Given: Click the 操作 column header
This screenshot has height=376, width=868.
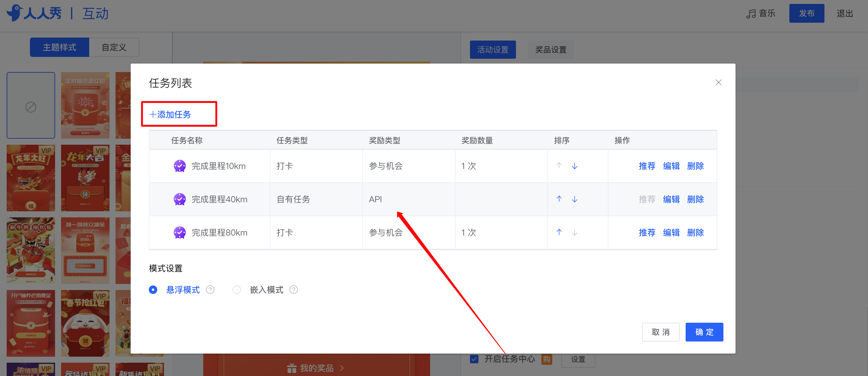Looking at the screenshot, I should [x=622, y=140].
